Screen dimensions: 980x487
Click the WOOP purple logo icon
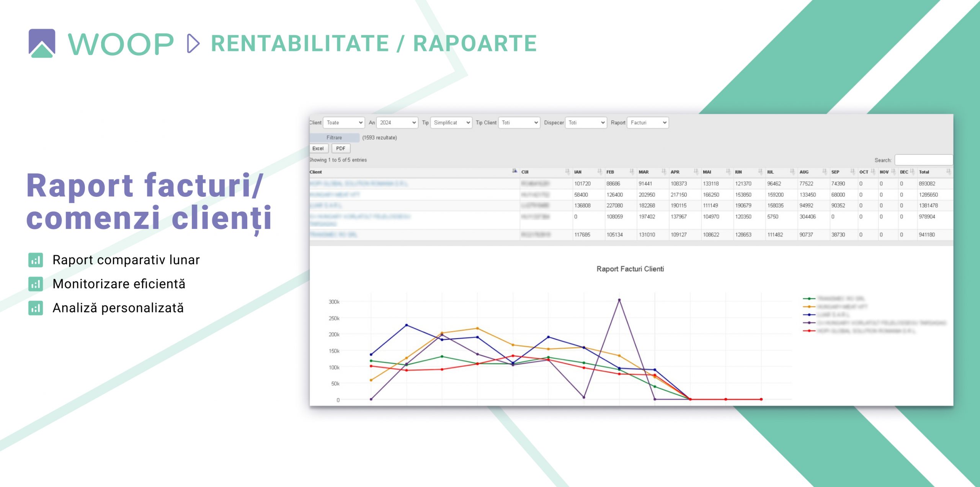click(x=42, y=43)
